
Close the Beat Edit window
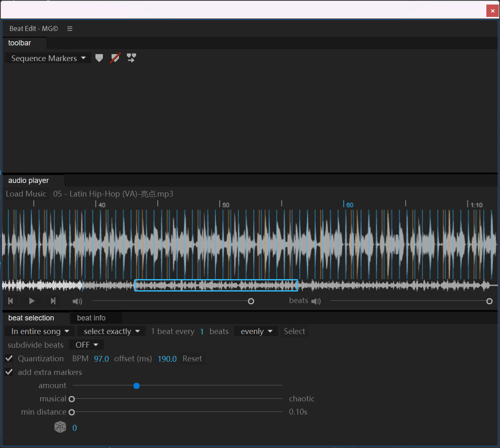492,11
